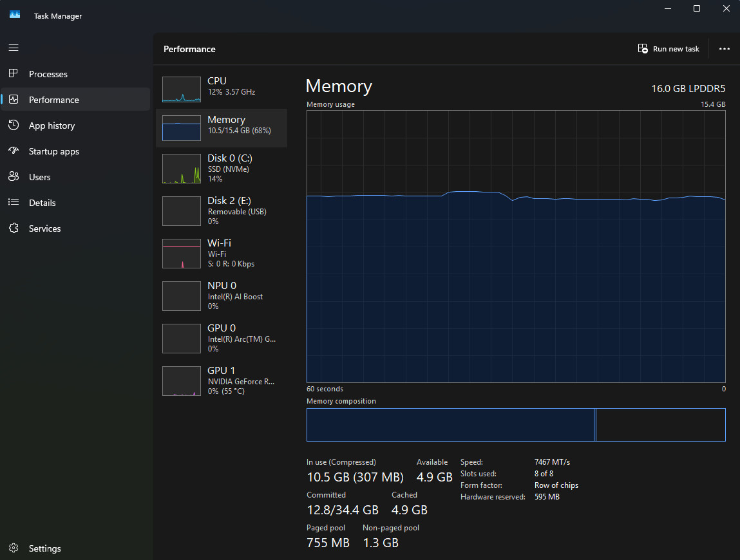Select Disk 0 (C:) SSD item
This screenshot has width=740, height=560.
click(222, 169)
